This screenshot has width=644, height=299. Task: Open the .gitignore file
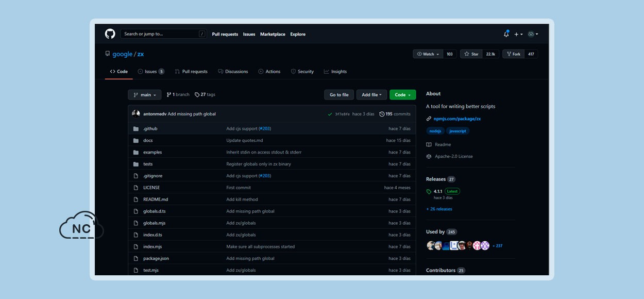point(152,176)
